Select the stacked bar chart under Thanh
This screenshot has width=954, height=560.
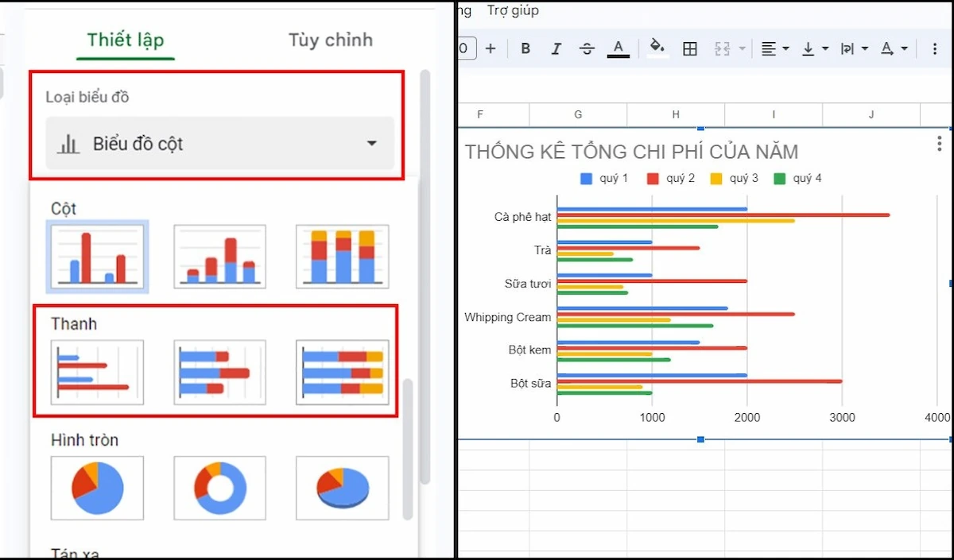(220, 373)
